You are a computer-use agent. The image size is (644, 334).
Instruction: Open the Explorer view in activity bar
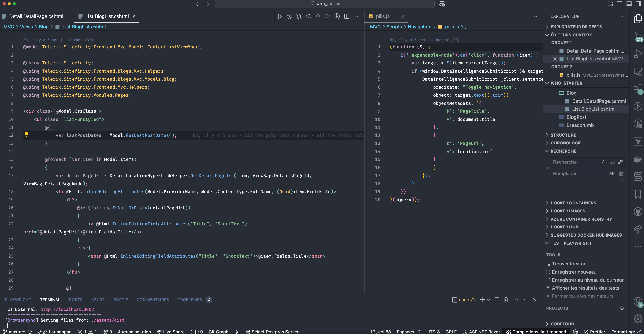[638, 19]
